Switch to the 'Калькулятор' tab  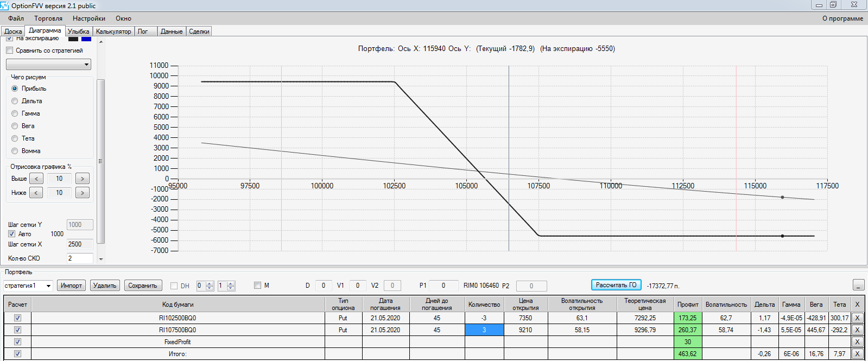(x=113, y=31)
